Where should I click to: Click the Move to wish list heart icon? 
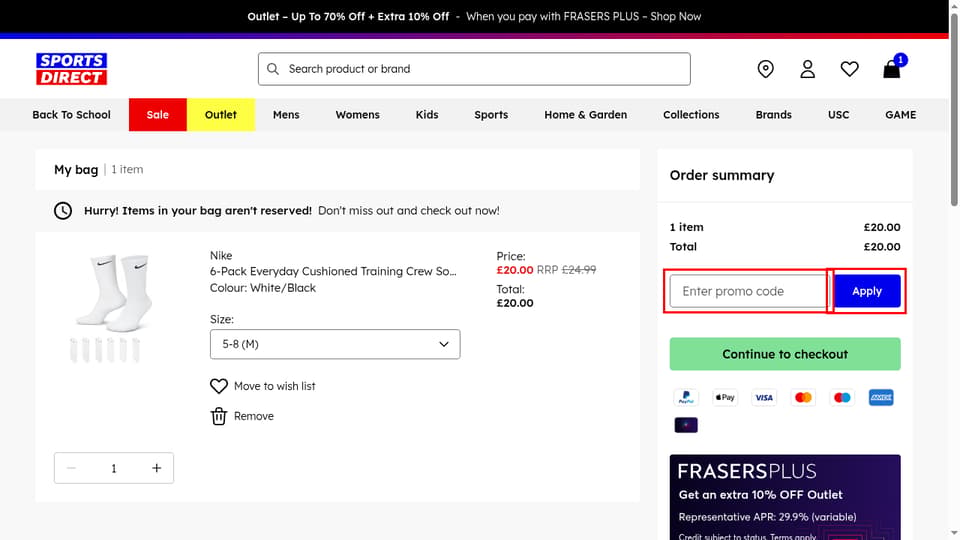coord(219,386)
